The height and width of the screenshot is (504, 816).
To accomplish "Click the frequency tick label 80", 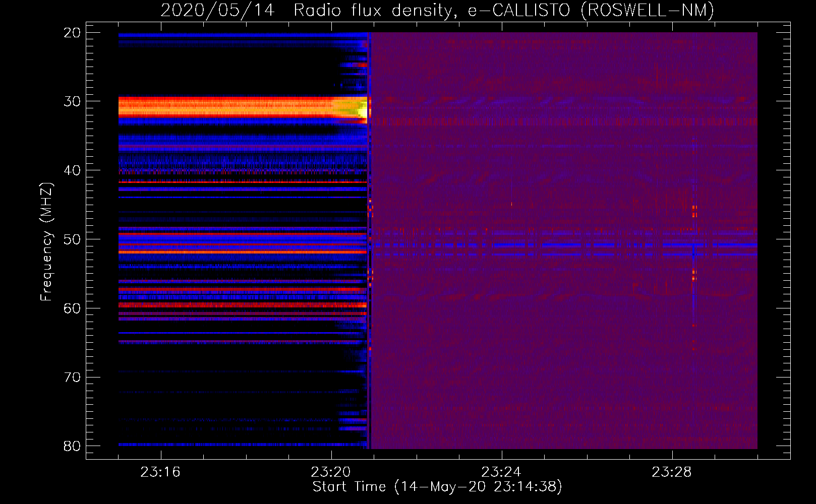I will point(72,446).
